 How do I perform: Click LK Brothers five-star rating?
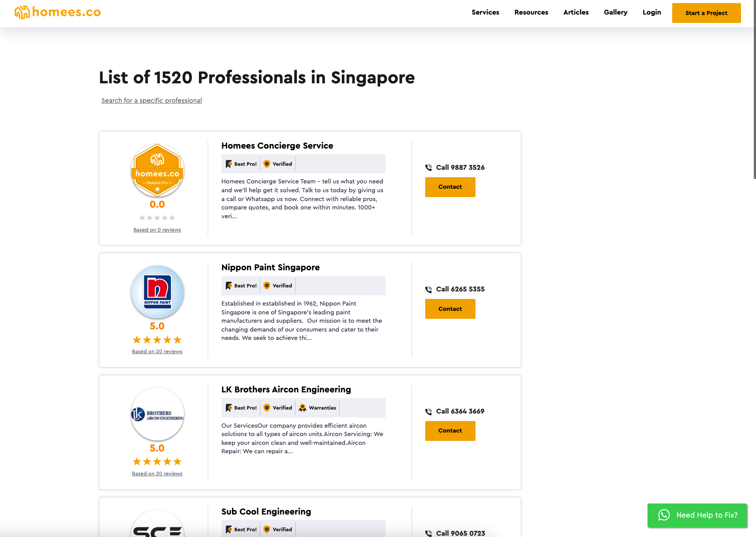point(157,462)
